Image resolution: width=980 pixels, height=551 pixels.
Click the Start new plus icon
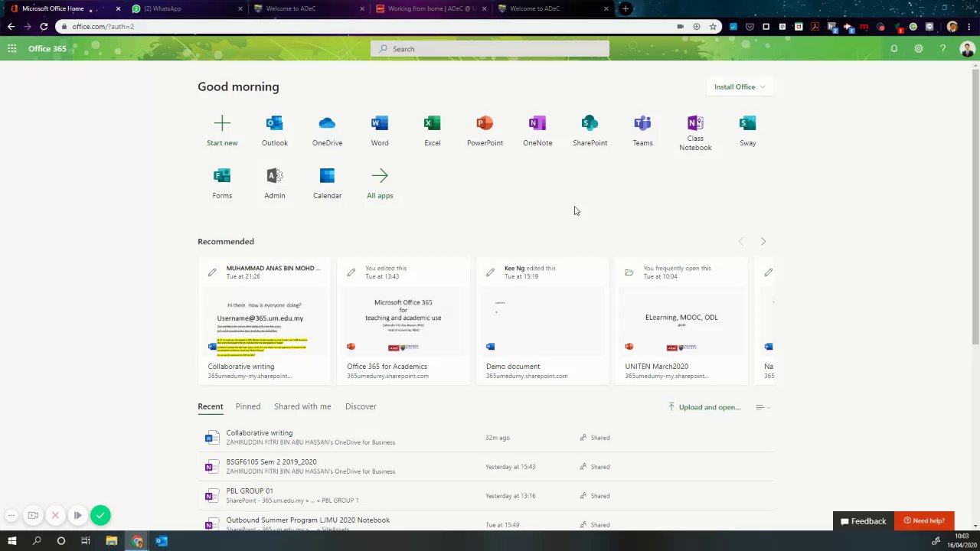(x=222, y=122)
